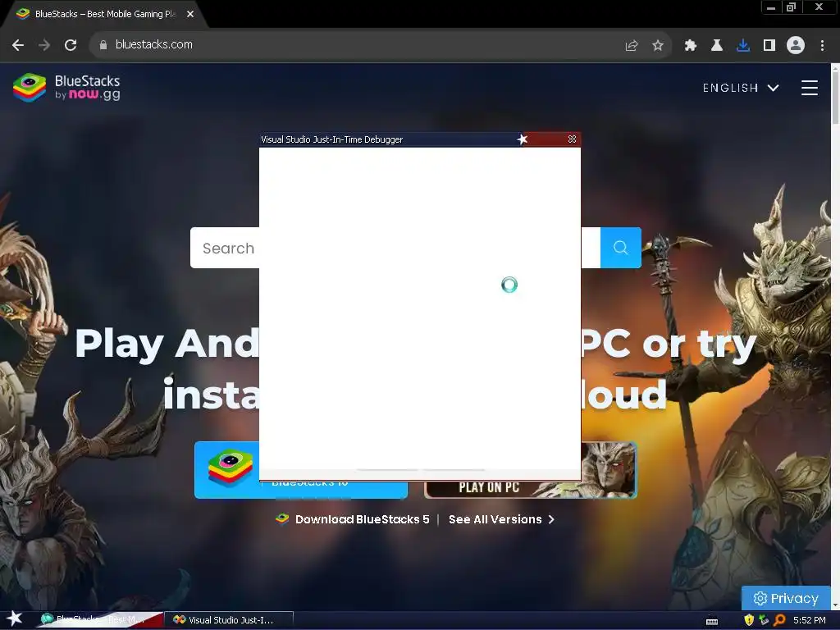Click the 5:52 PM clock
The height and width of the screenshot is (630, 840).
point(810,620)
